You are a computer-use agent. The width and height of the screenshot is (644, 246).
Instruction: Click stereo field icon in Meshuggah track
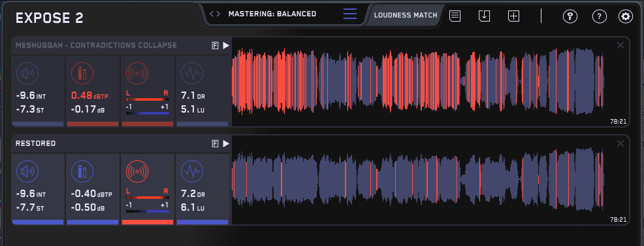(x=137, y=74)
